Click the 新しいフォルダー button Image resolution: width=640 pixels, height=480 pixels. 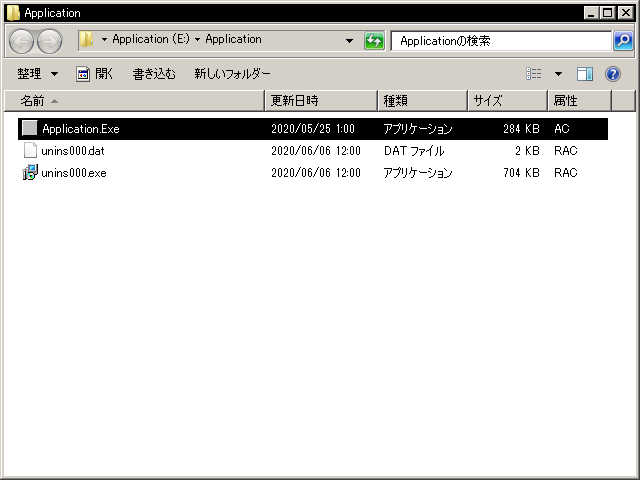(x=232, y=74)
